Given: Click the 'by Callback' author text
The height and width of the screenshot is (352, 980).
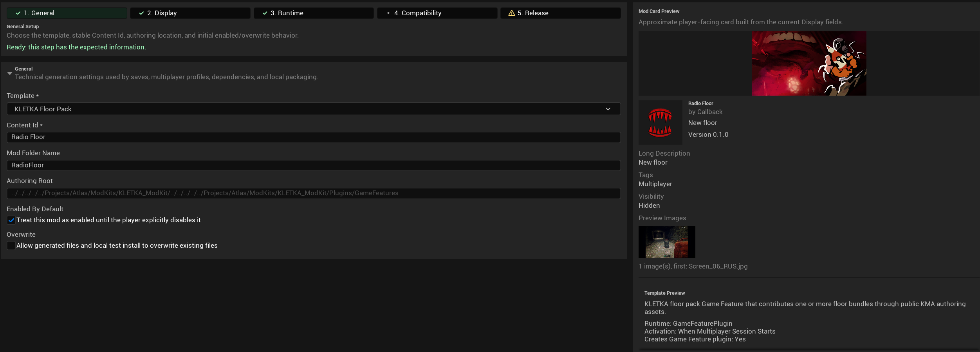Looking at the screenshot, I should point(705,112).
